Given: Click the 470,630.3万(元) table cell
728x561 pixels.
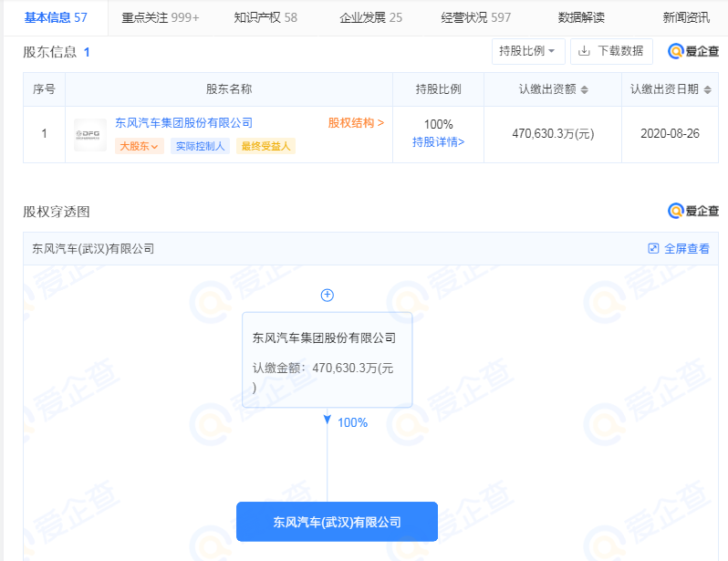Looking at the screenshot, I should [x=553, y=134].
